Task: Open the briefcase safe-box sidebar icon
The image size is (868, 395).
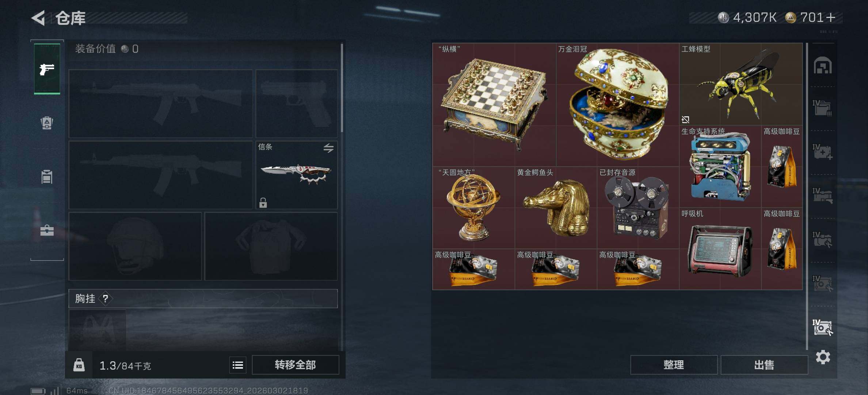Action: [47, 230]
